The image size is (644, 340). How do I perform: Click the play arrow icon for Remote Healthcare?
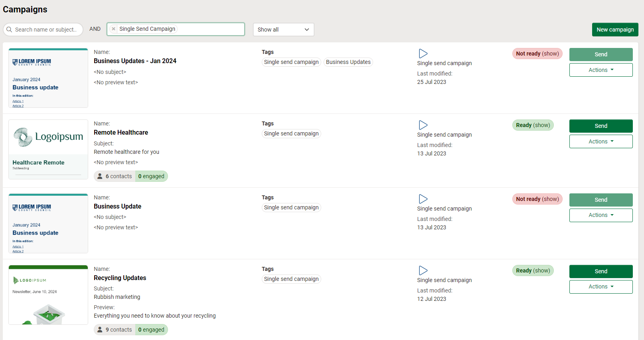point(423,125)
